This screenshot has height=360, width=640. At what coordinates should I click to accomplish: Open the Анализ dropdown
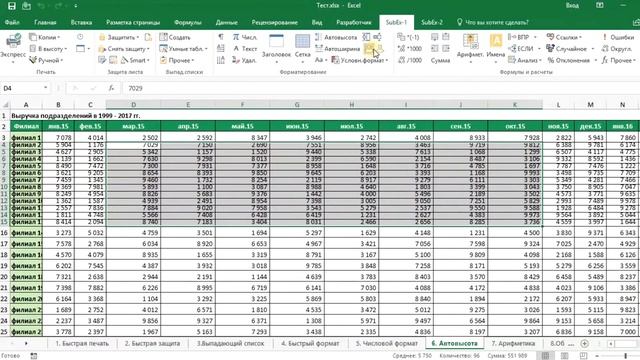(524, 60)
